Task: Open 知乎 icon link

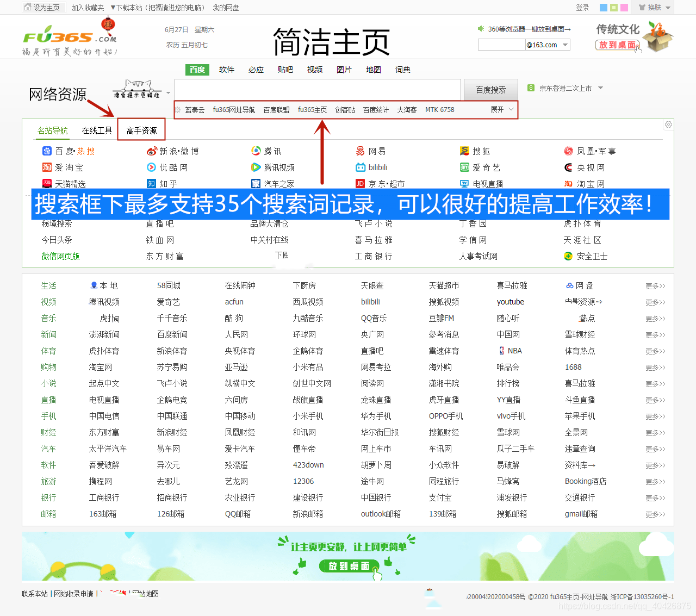Action: click(x=151, y=184)
